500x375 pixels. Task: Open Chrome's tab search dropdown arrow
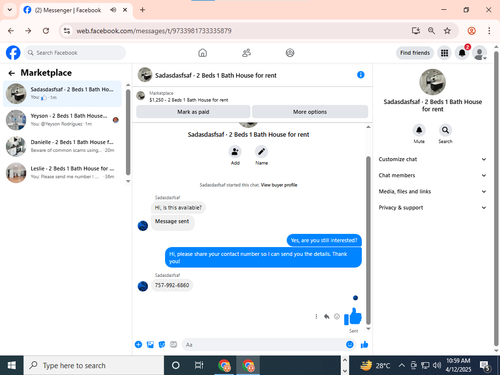tap(10, 10)
